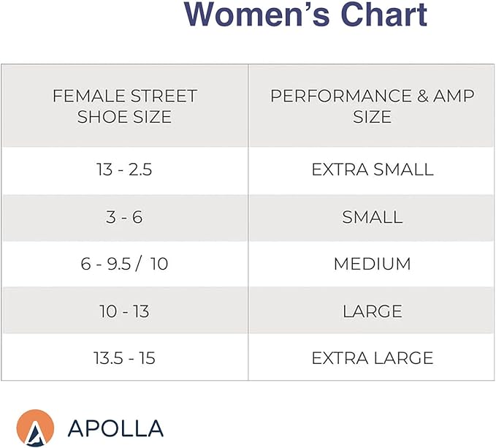Choose the MEDIUM size cell
This screenshot has width=496, height=448.
pos(373,264)
